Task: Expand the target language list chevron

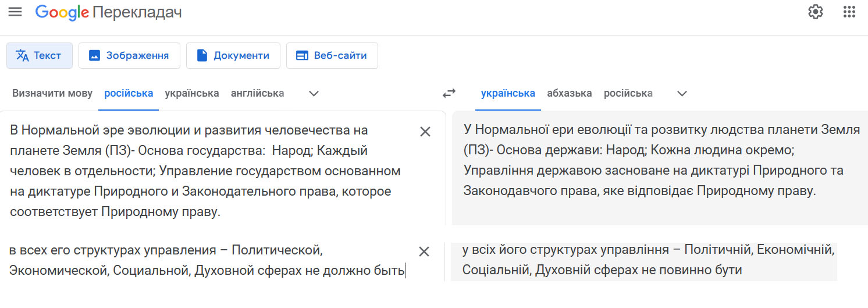Action: tap(682, 93)
